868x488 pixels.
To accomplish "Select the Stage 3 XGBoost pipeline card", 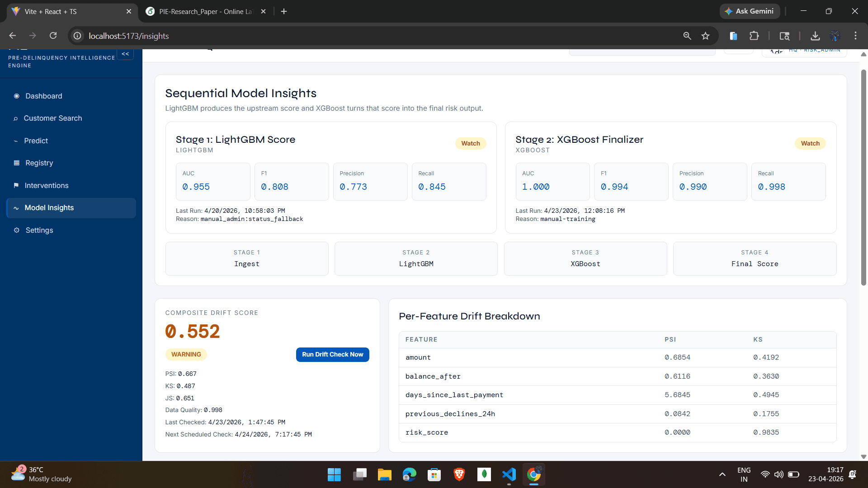I will point(585,258).
